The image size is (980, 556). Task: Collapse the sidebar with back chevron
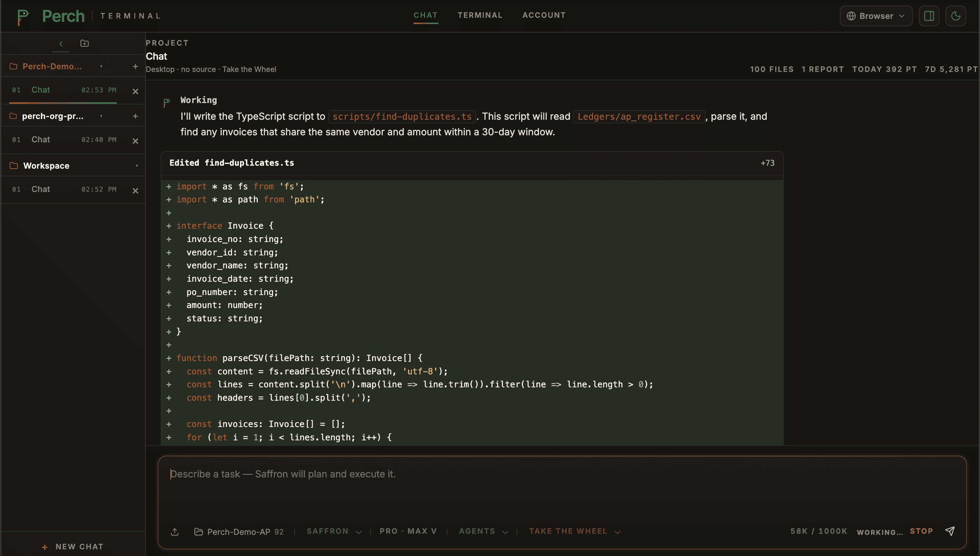click(61, 43)
